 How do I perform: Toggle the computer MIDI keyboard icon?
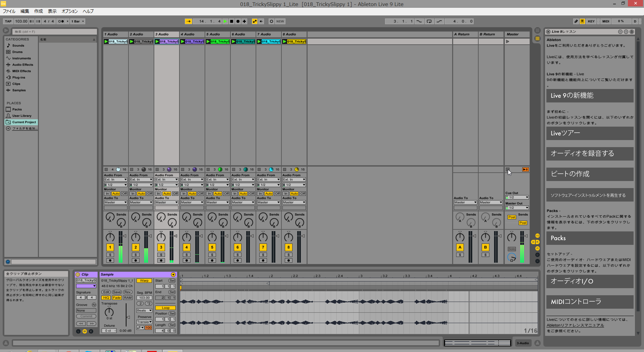pos(582,21)
